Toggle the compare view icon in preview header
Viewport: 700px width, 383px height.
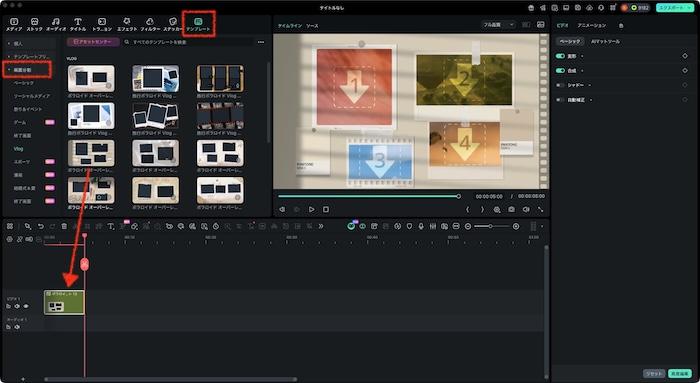(x=526, y=25)
